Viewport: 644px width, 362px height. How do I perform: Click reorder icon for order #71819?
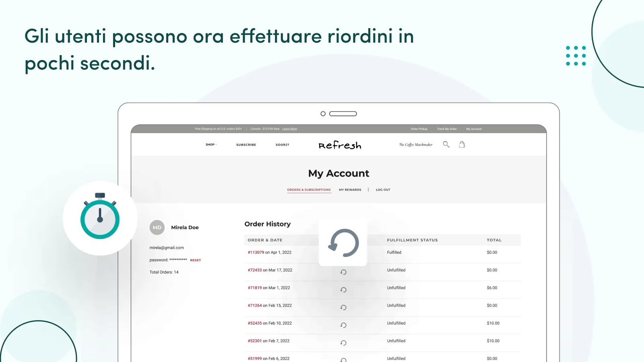pyautogui.click(x=343, y=290)
